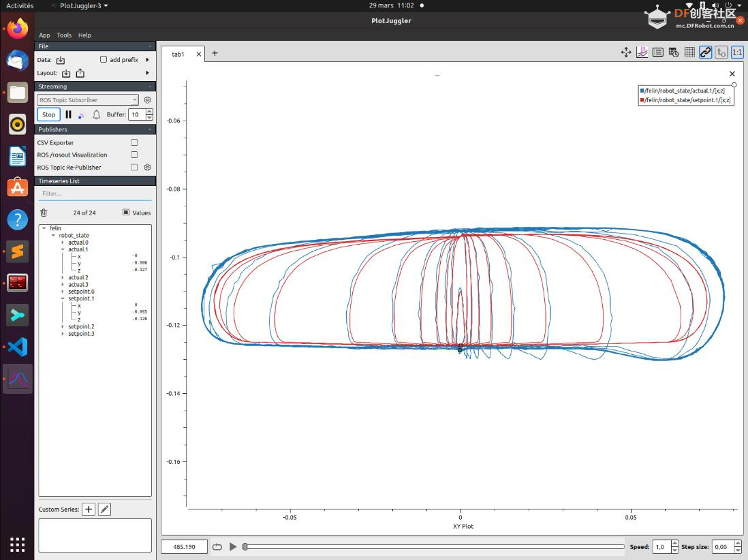Click the loop playback icon
Image resolution: width=748 pixels, height=560 pixels.
(x=217, y=546)
